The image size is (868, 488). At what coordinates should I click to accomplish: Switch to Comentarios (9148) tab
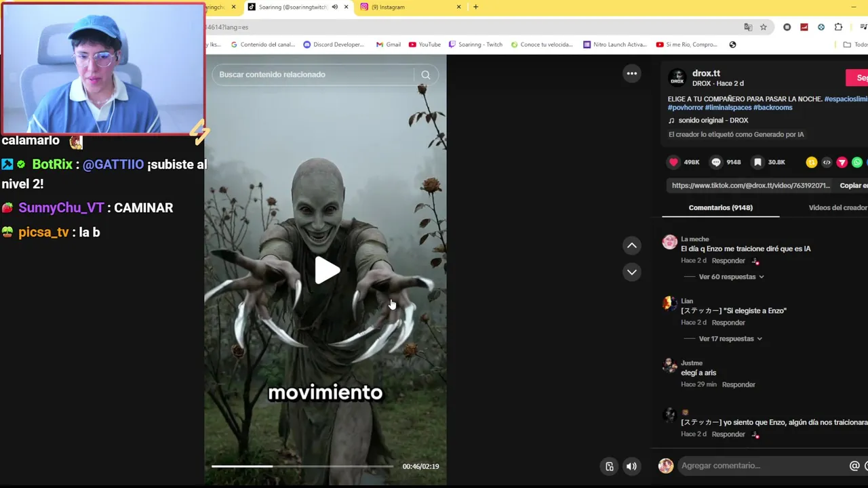tap(720, 207)
